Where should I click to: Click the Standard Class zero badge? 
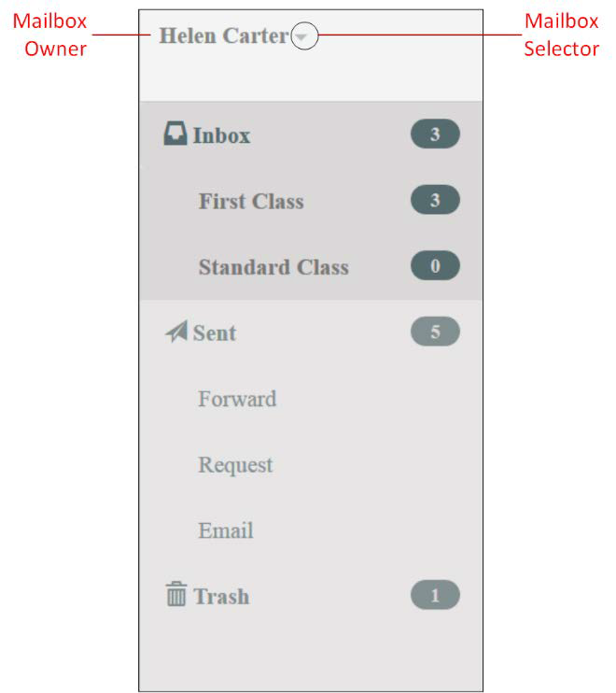point(435,266)
